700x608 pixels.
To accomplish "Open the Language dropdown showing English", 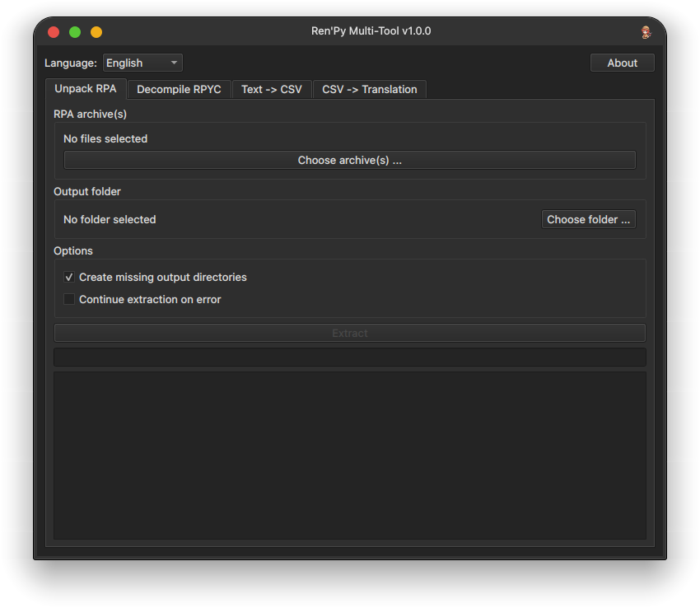I will point(142,63).
